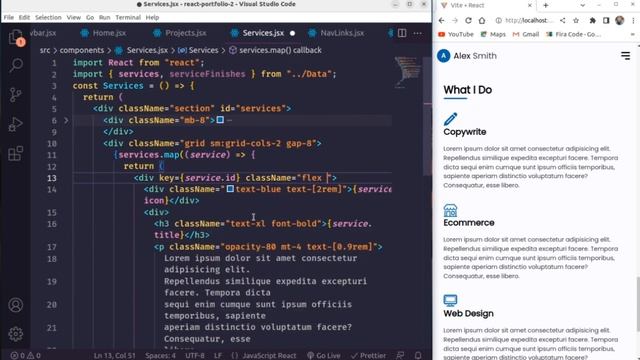Open the Manage gear in activity bar
This screenshot has width=640, height=360.
(16, 334)
